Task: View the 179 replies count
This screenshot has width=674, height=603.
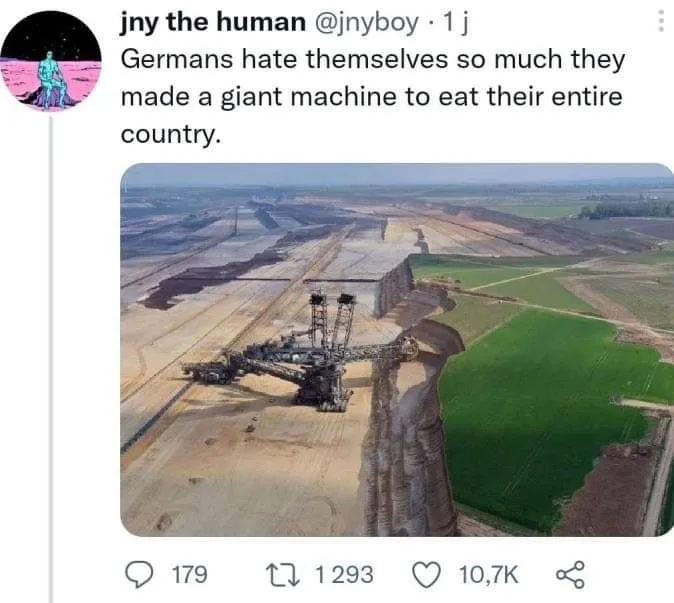Action: (190, 575)
